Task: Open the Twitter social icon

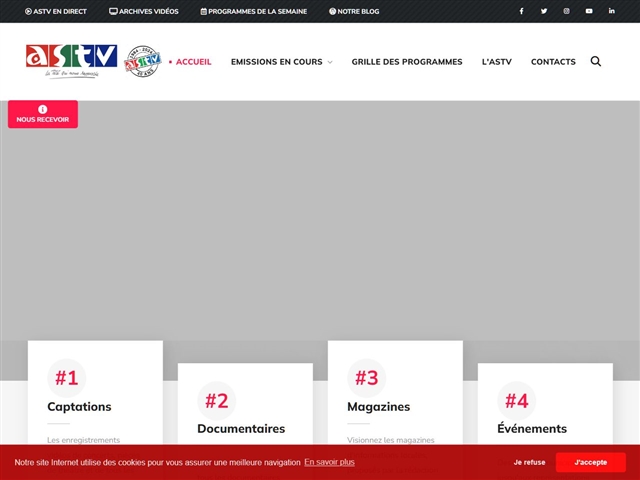Action: pos(544,11)
